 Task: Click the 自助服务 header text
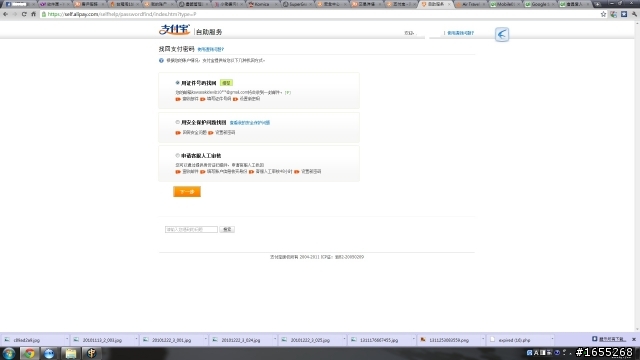click(x=209, y=32)
